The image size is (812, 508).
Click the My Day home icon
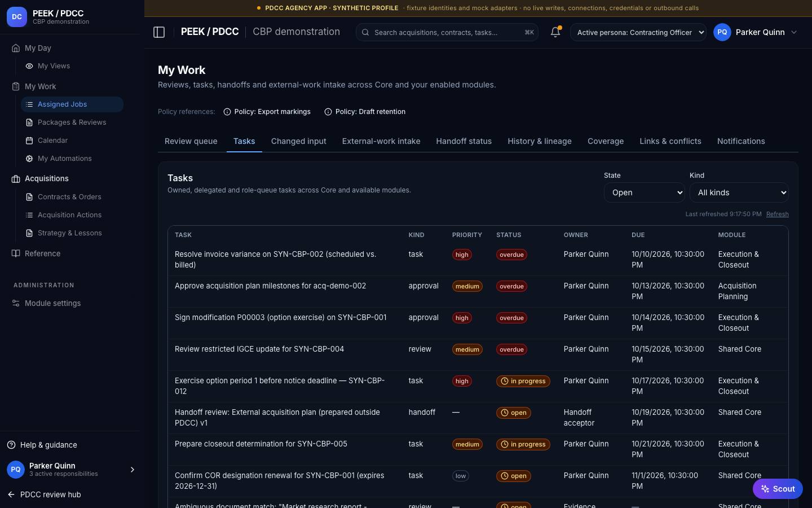(x=16, y=48)
